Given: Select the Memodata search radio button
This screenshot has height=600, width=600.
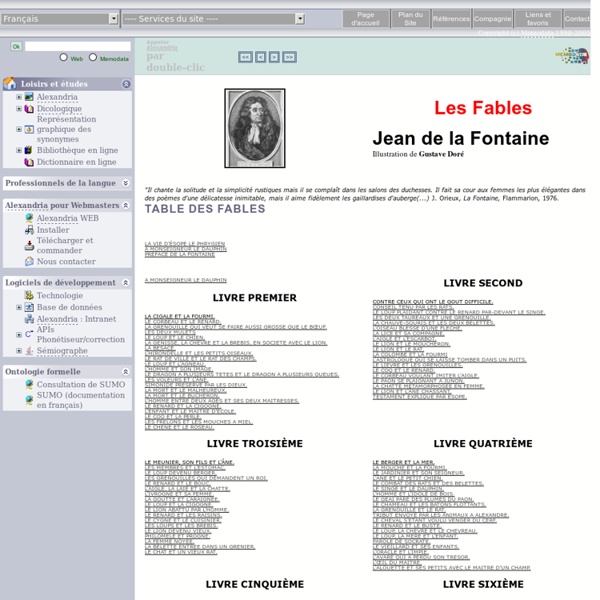Looking at the screenshot, I should coord(93,57).
